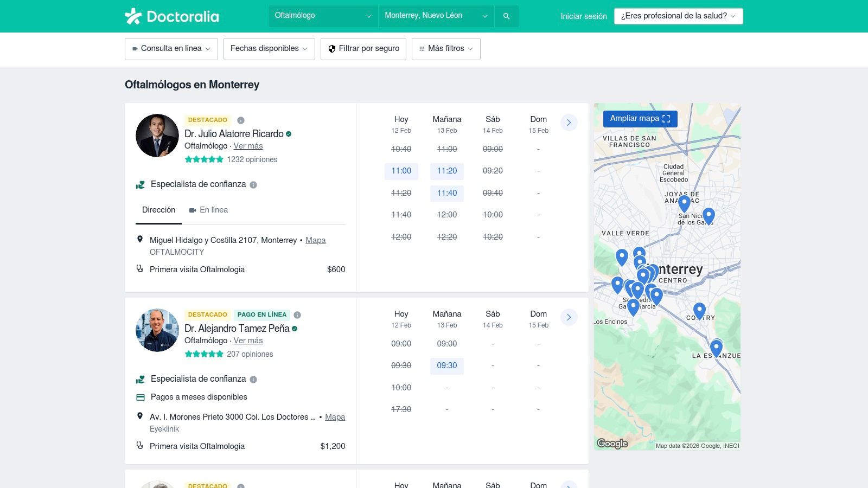Click the search magnifier icon in header
The image size is (868, 488).
(x=506, y=16)
